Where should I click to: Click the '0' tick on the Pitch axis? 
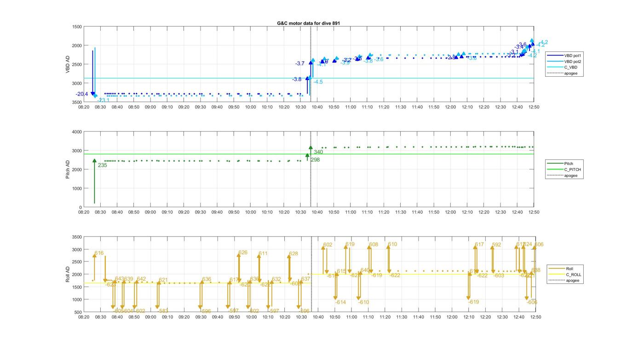point(80,207)
